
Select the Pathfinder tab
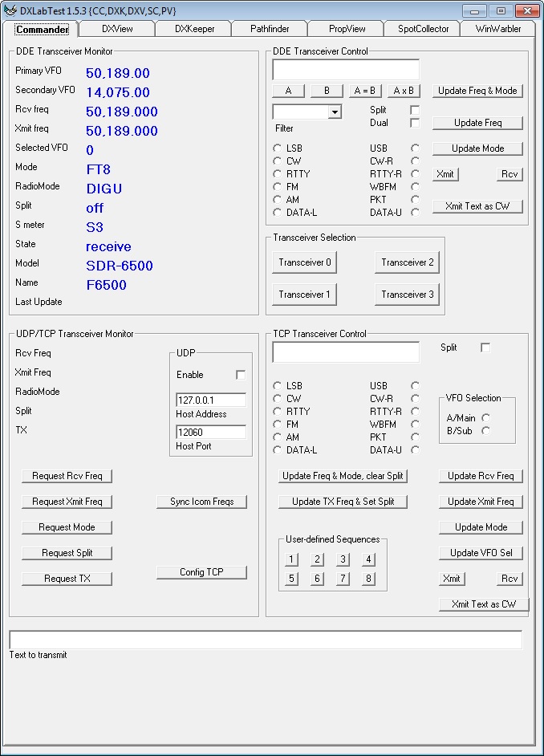(x=270, y=29)
